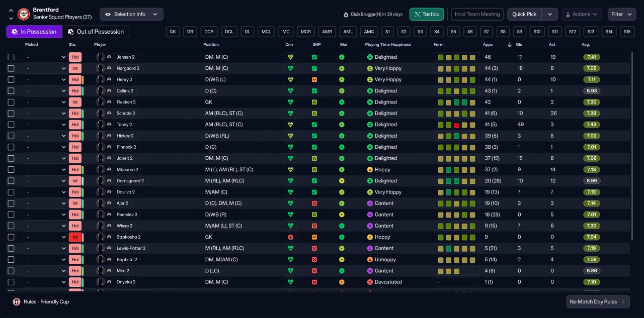Click Toney's red form square
644x318 pixels.
tap(456, 125)
